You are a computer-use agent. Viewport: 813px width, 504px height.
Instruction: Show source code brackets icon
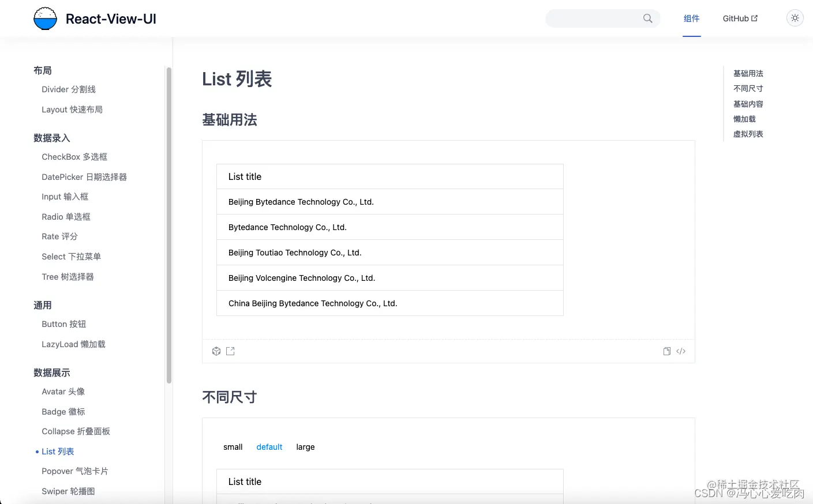tap(681, 351)
